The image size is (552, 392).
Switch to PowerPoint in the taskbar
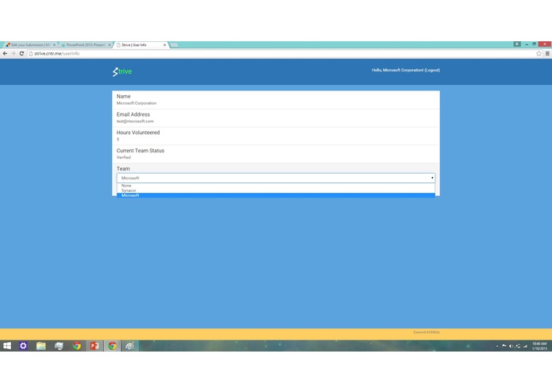pos(95,346)
